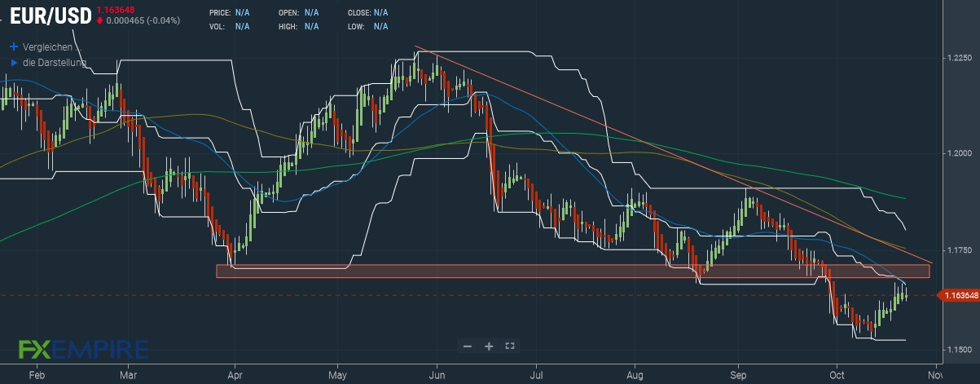Screen dimensions: 980x384
Task: Click the blue plus icon beside Vergleichen
Action: click(13, 47)
